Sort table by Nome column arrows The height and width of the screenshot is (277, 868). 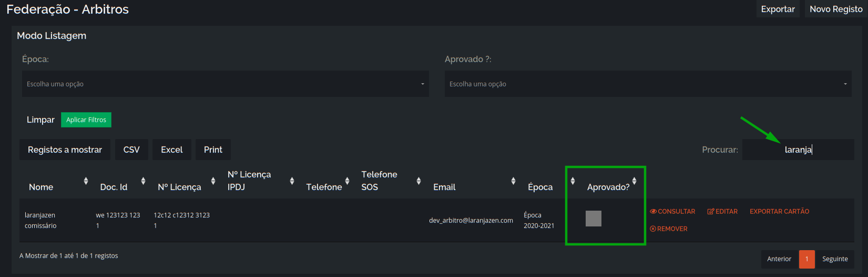click(86, 181)
